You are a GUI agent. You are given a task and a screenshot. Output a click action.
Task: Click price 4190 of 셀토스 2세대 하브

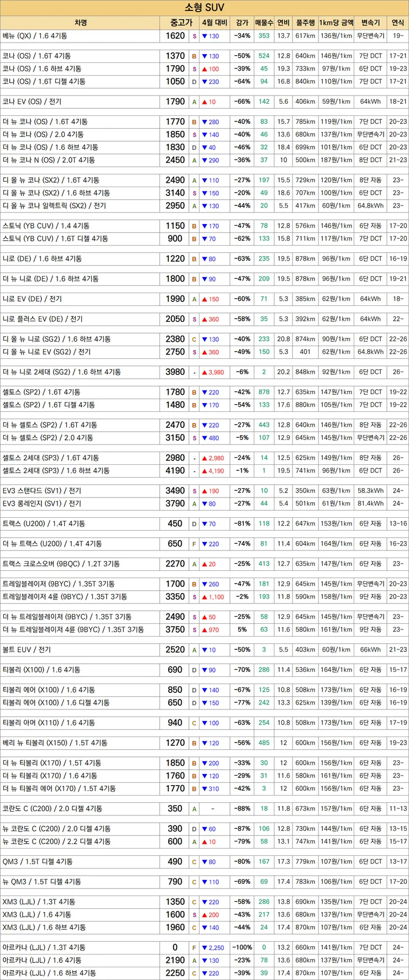[x=175, y=471]
